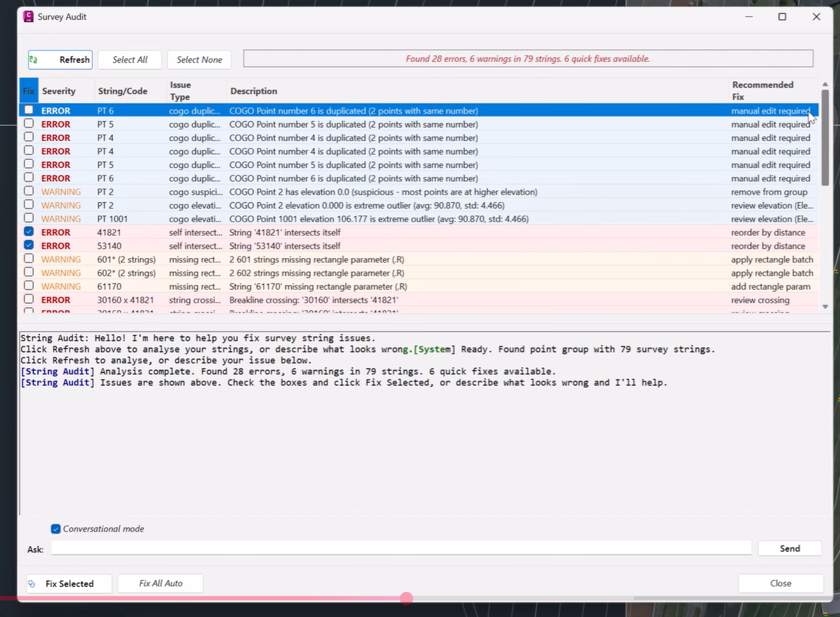Select 'COGO Point 1001 elevation 106.177' description
Viewport: 840px width, 617px height.
point(379,219)
